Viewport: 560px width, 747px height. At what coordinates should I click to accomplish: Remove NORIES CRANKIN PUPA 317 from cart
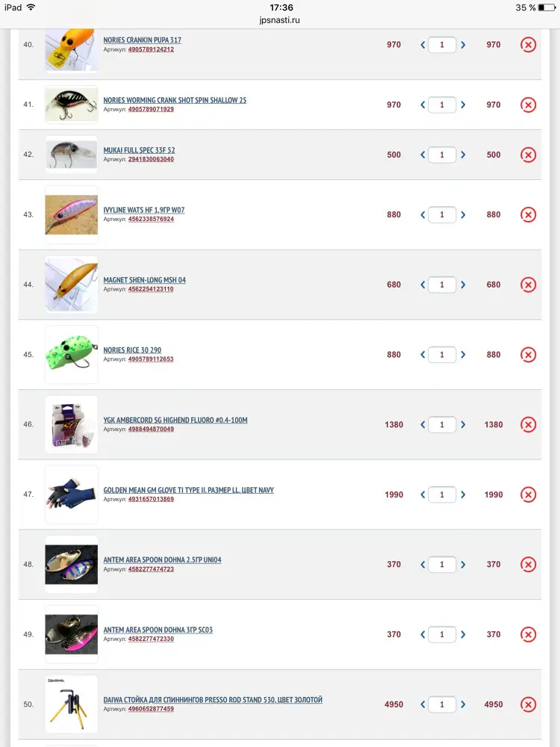coord(528,45)
